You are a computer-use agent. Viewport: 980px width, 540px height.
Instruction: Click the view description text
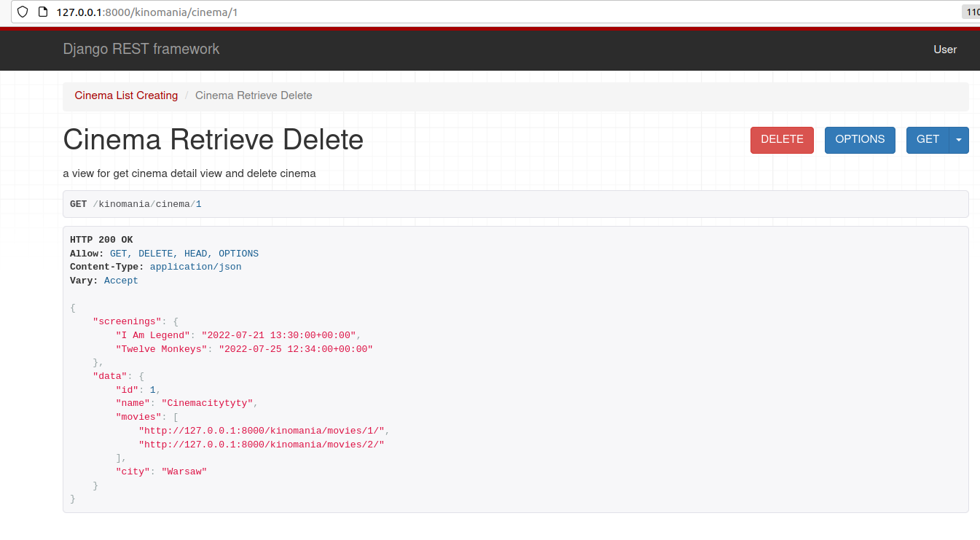189,173
